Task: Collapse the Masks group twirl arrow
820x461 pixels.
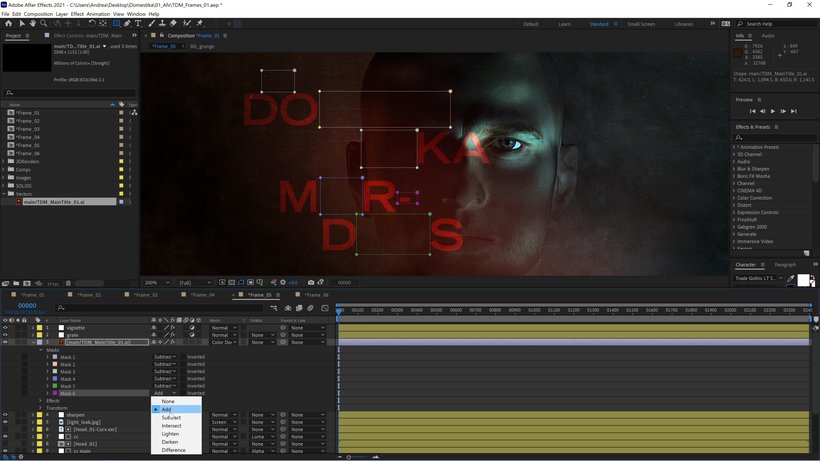Action: point(41,350)
